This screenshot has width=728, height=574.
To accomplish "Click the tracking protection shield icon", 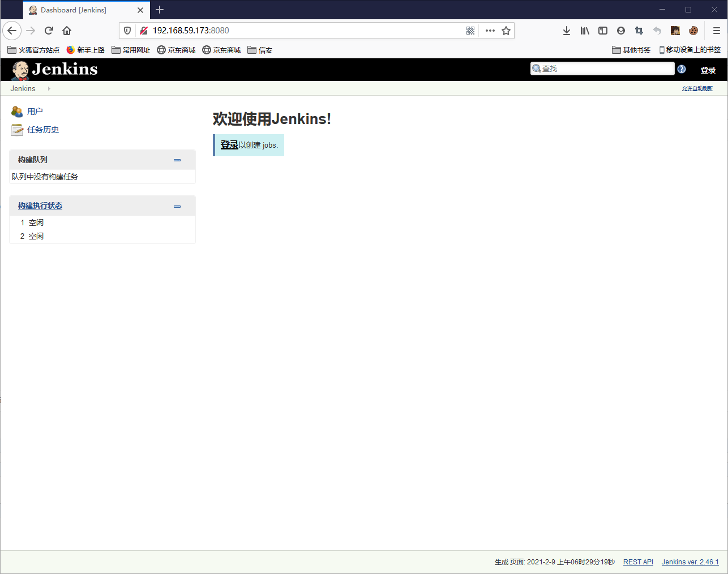I will (127, 31).
